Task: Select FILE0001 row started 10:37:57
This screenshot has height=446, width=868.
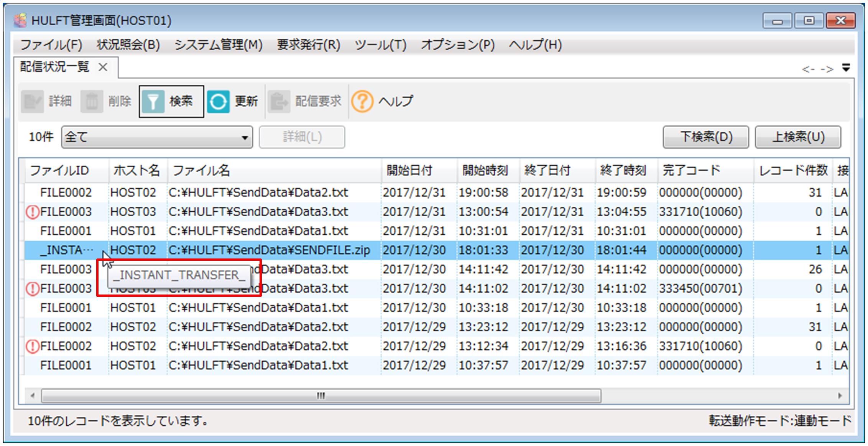Action: click(437, 365)
